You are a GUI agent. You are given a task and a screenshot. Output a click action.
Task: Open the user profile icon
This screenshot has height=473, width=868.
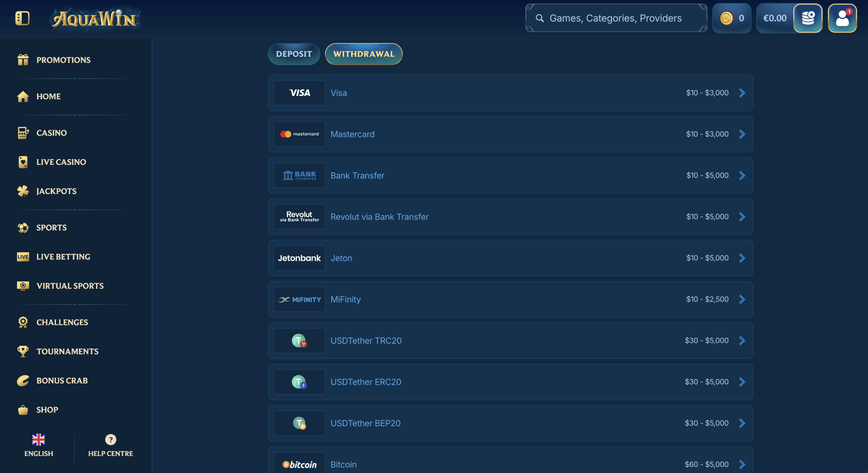pyautogui.click(x=842, y=18)
